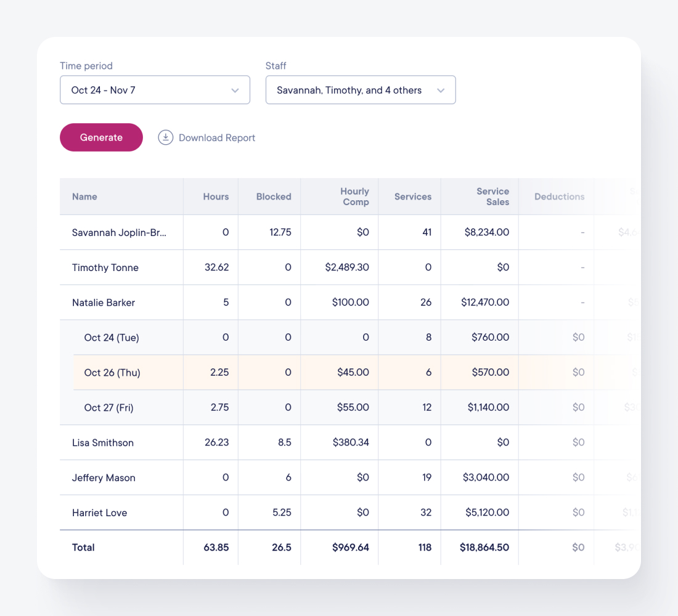Click the Download Report link
678x616 pixels.
coord(216,137)
